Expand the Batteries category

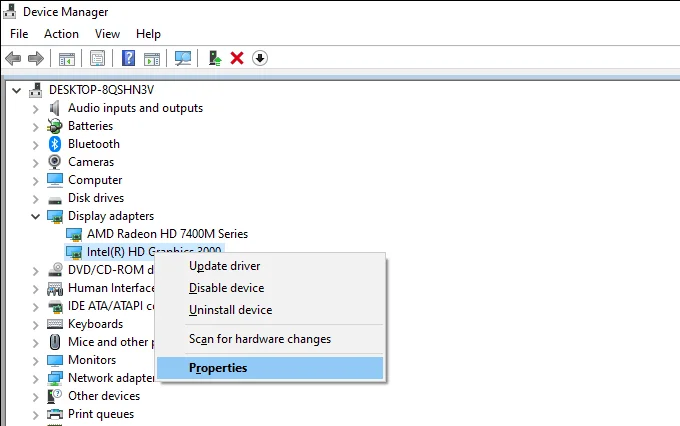coord(37,126)
